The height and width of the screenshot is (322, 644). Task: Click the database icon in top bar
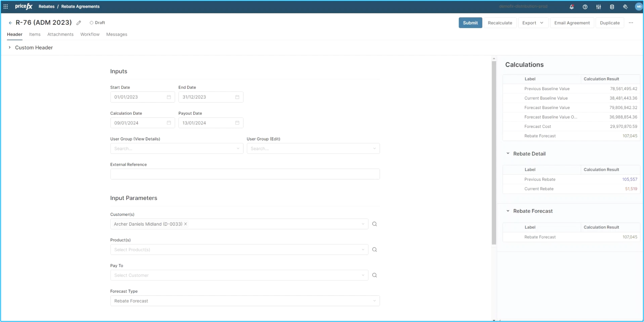[x=612, y=7]
